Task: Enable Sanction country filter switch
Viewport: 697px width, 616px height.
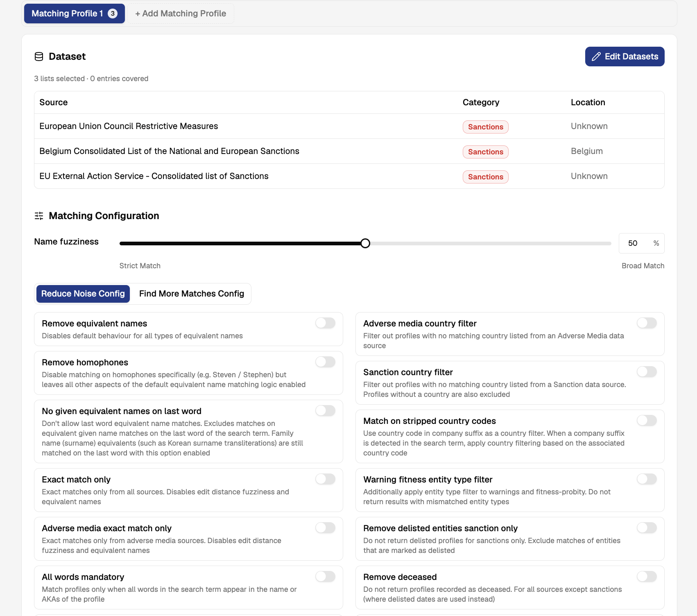Action: (647, 372)
